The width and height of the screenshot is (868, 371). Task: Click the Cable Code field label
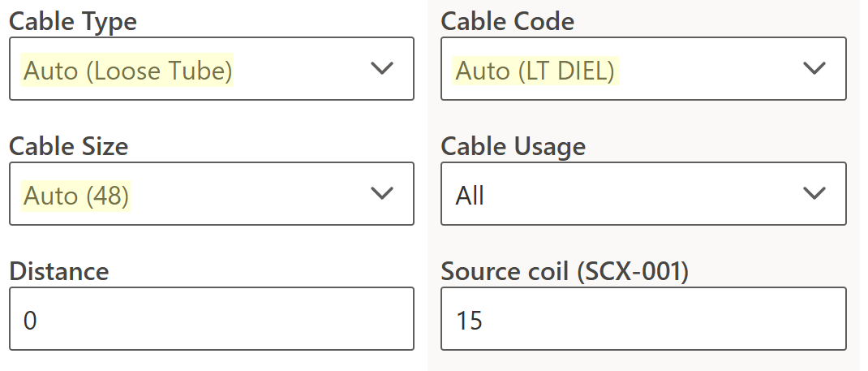point(507,22)
